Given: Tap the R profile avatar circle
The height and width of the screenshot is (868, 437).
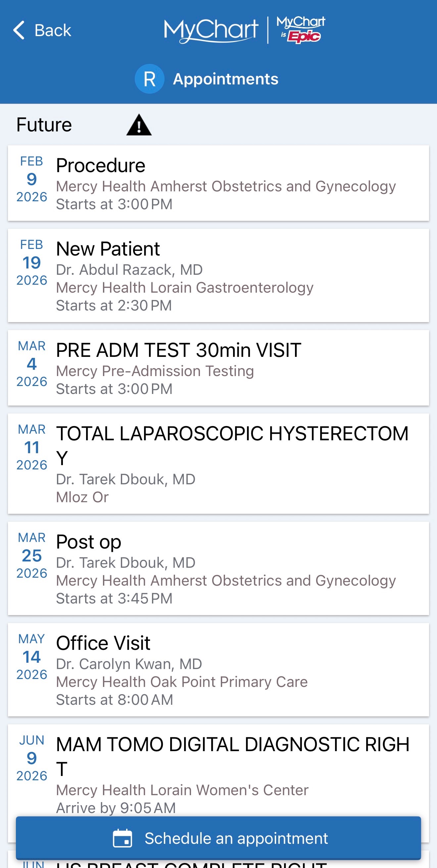Looking at the screenshot, I should click(150, 79).
